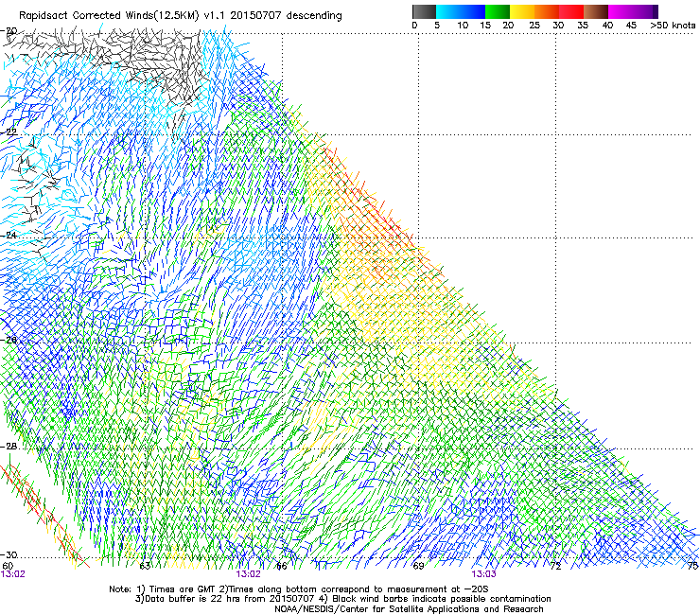Click the -30 latitude axis label

point(9,554)
